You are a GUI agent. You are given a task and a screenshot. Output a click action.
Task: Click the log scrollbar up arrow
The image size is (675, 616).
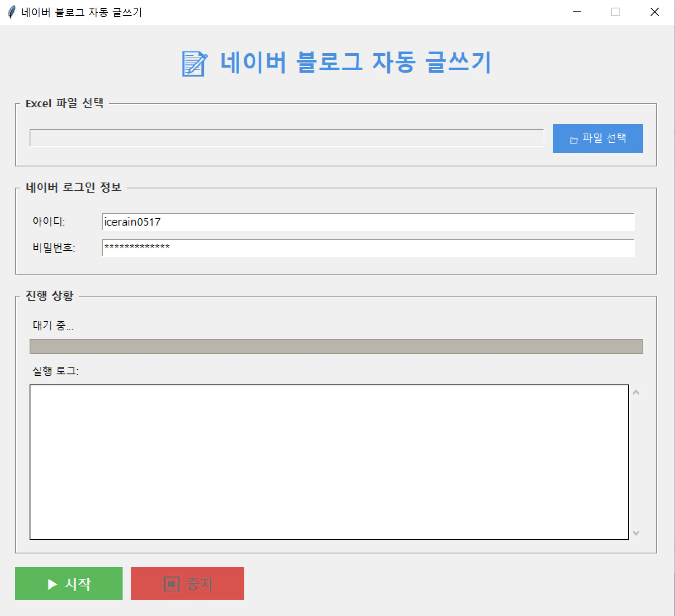pos(636,392)
